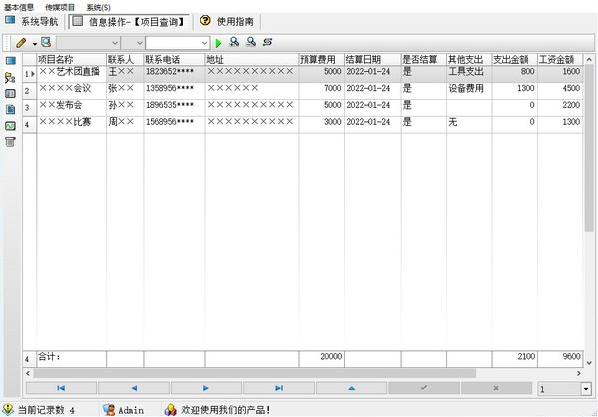Select the ××艺术团直播 project cell
Screen dimensions: 598x417
tap(71, 74)
